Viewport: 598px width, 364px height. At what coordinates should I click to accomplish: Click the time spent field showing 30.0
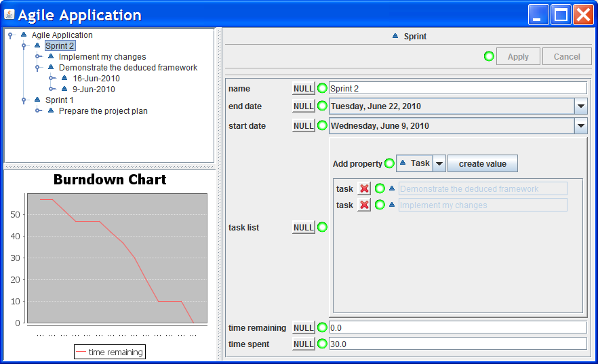point(458,344)
